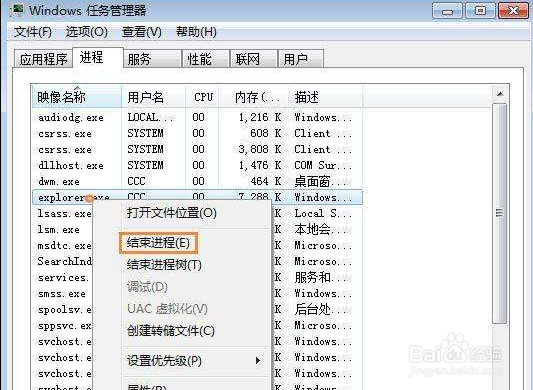This screenshot has width=533, height=390.
Task: Switch to the 联网 tab
Action: (254, 59)
